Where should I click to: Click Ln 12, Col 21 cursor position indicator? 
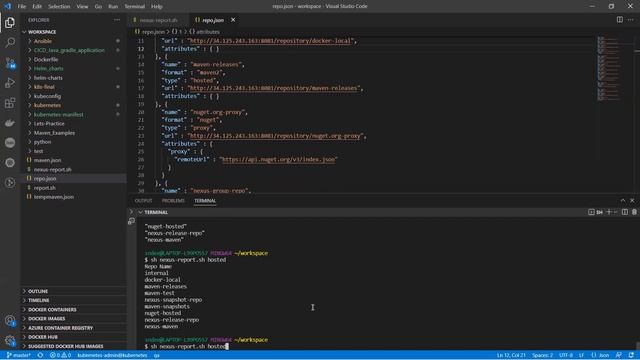511,355
